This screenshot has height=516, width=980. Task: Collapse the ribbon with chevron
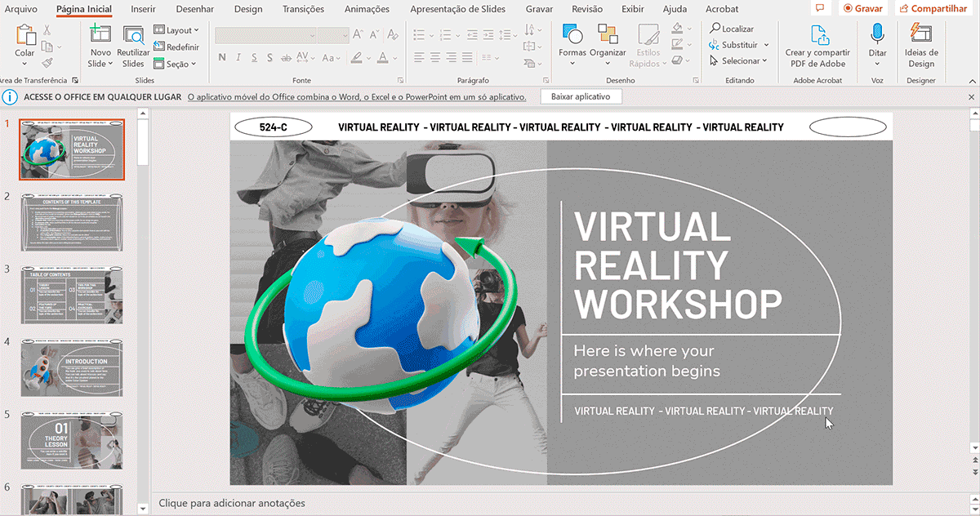[971, 80]
